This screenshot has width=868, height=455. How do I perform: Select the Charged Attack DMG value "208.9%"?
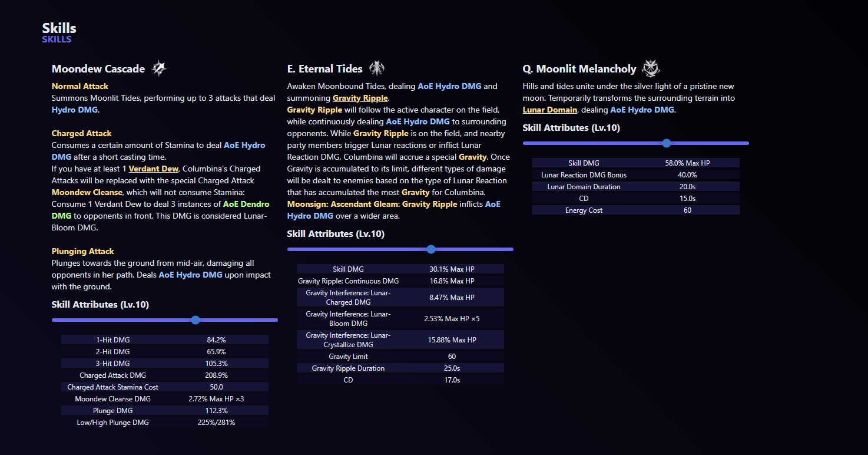(217, 375)
